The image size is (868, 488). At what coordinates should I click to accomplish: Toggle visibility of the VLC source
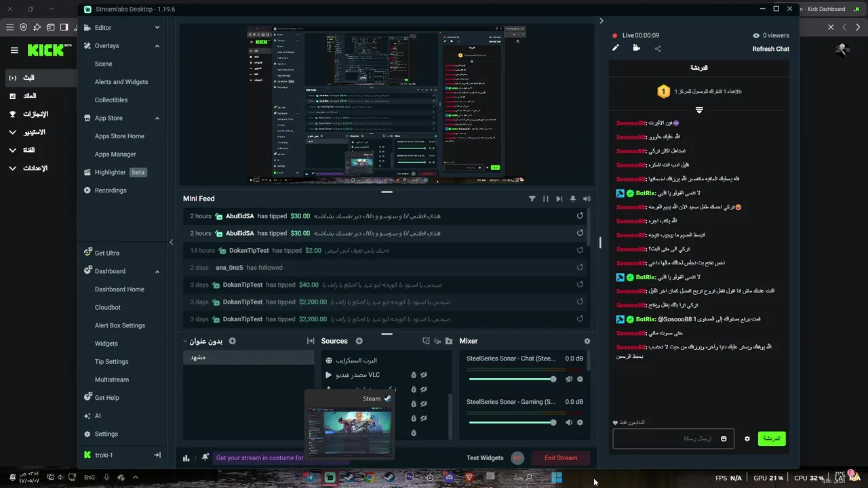click(424, 375)
